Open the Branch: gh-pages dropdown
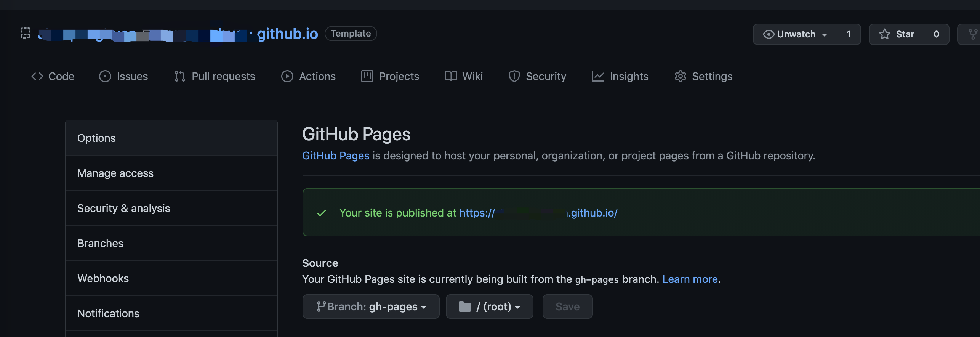 point(371,307)
